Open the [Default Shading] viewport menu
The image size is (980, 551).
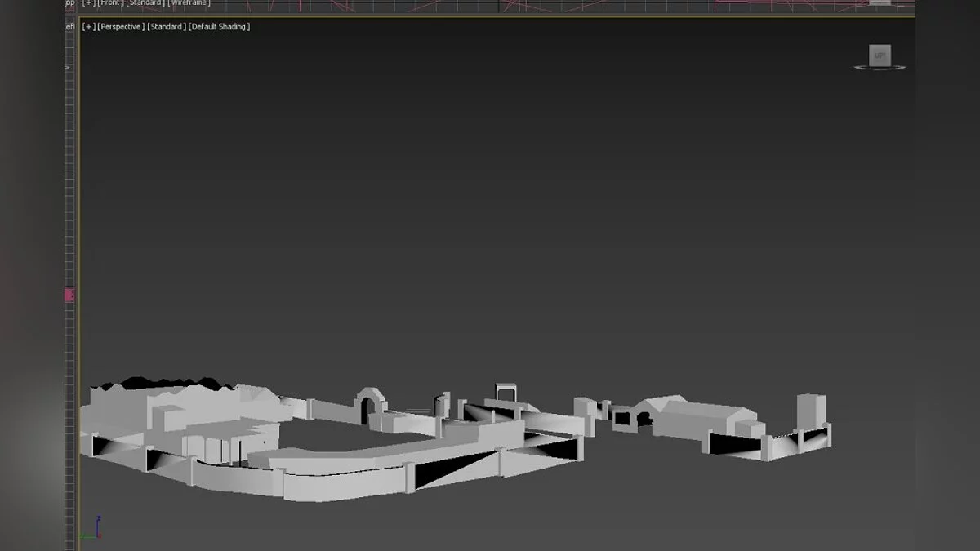[219, 27]
